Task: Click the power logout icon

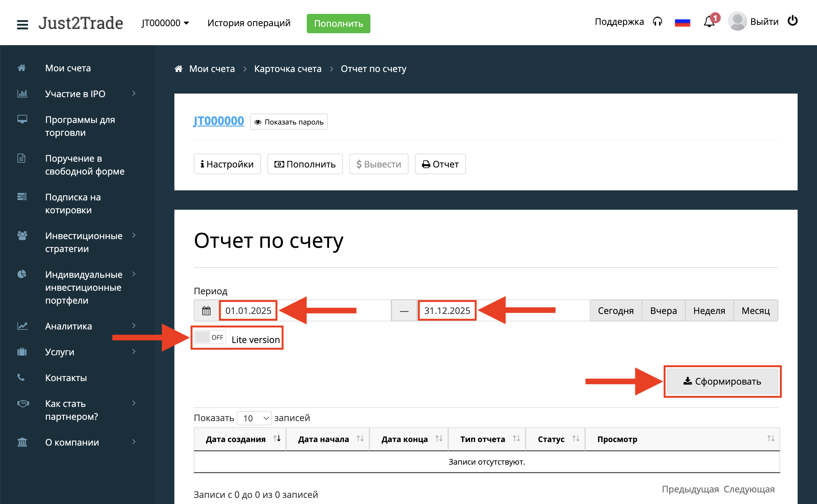Action: 792,21
